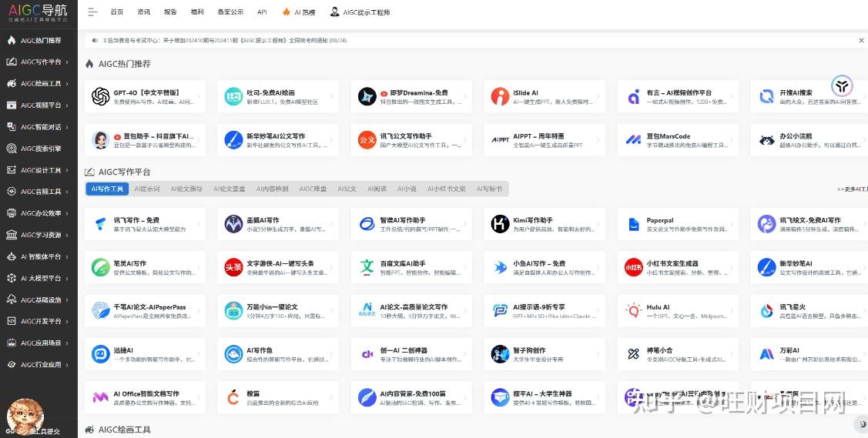Viewport: 868px width, 438px height.
Task: Switch to the AI论文查重 tab
Action: pyautogui.click(x=230, y=189)
